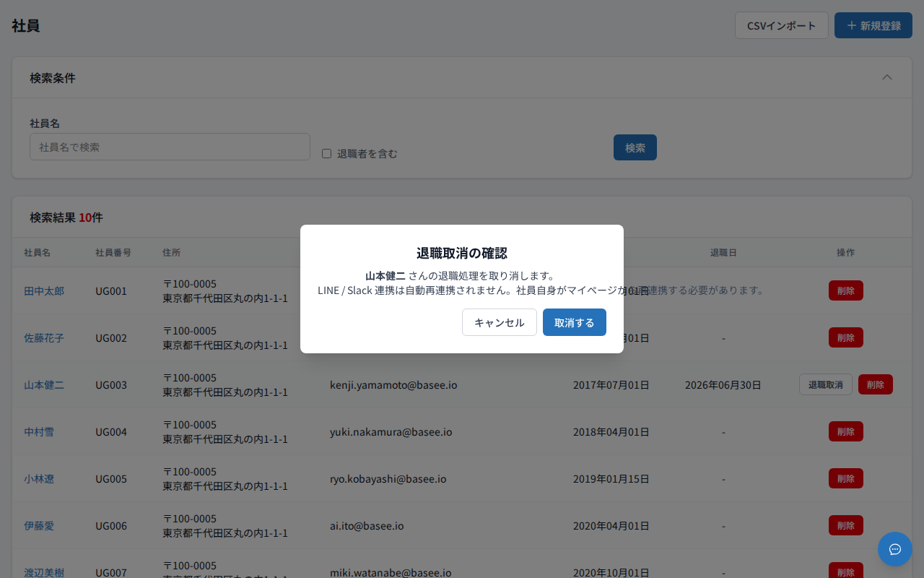Image resolution: width=924 pixels, height=578 pixels.
Task: Click 退職取消 in the 山本健二 row
Action: point(826,384)
